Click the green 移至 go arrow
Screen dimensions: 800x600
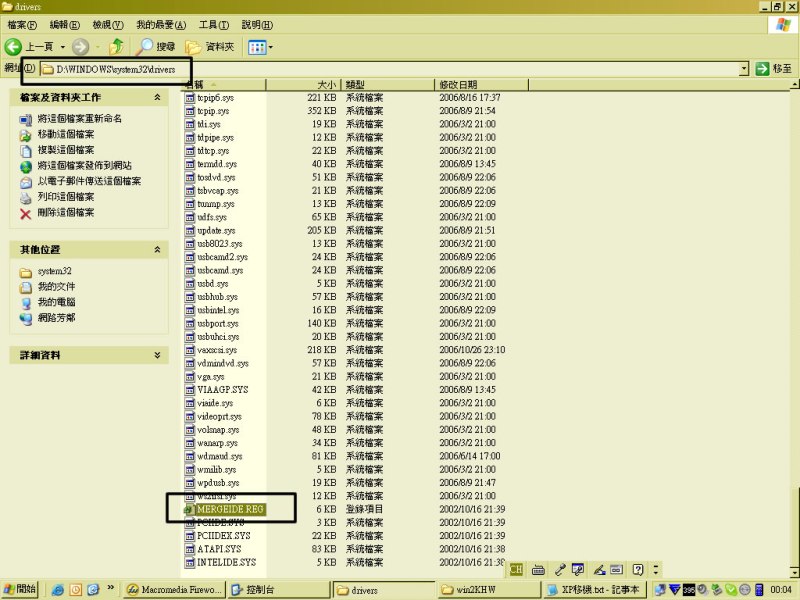tap(762, 68)
